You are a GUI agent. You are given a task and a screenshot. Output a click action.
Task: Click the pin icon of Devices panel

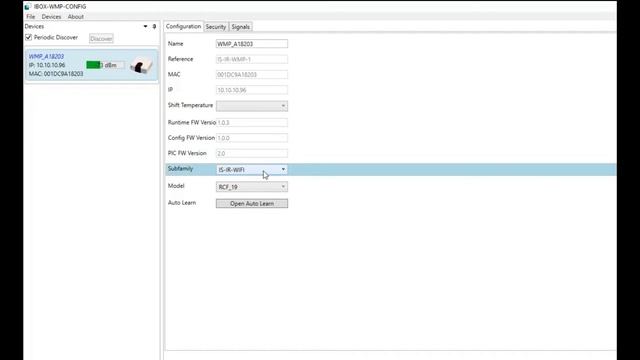pyautogui.click(x=154, y=27)
